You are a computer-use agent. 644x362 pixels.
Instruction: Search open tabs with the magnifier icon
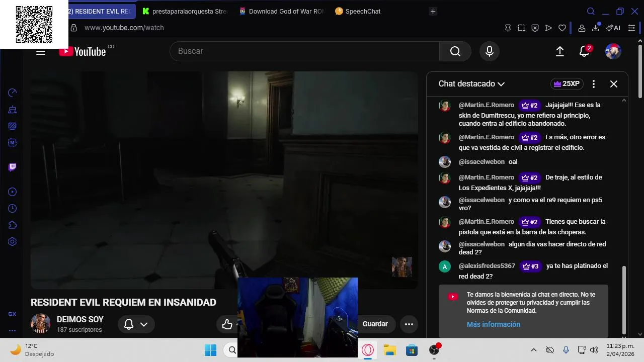[591, 11]
